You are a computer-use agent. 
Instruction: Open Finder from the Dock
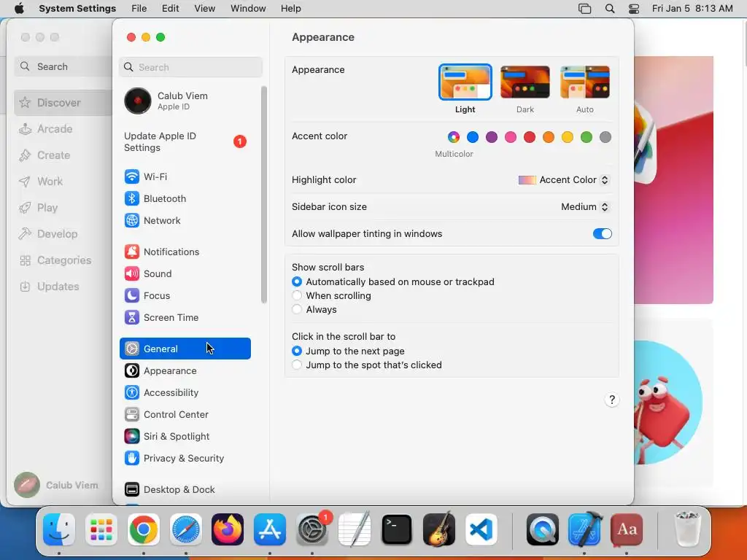59,529
